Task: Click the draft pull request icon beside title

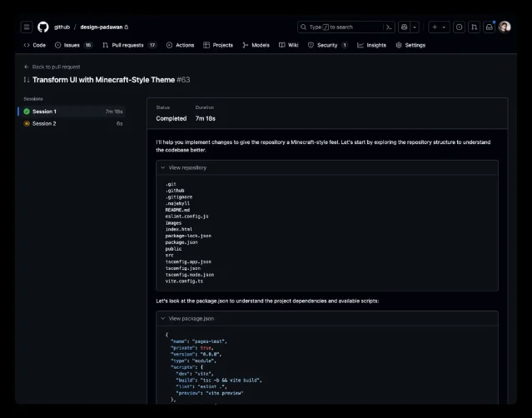Action: click(27, 80)
